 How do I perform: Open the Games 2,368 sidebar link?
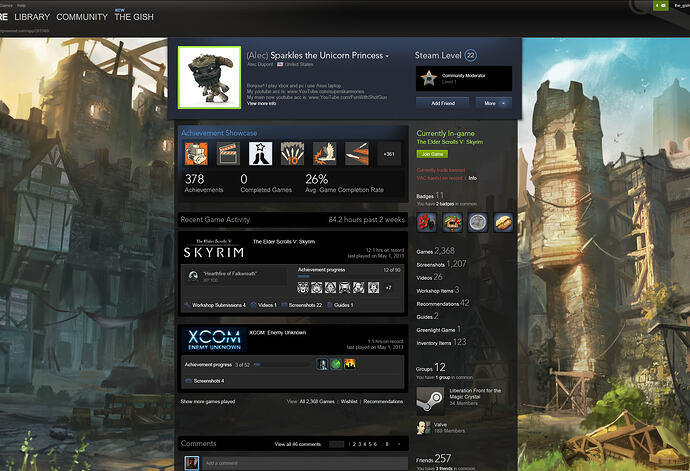click(436, 251)
